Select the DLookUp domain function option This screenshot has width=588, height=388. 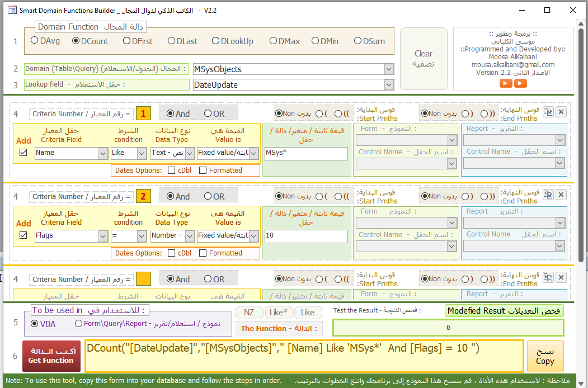216,41
